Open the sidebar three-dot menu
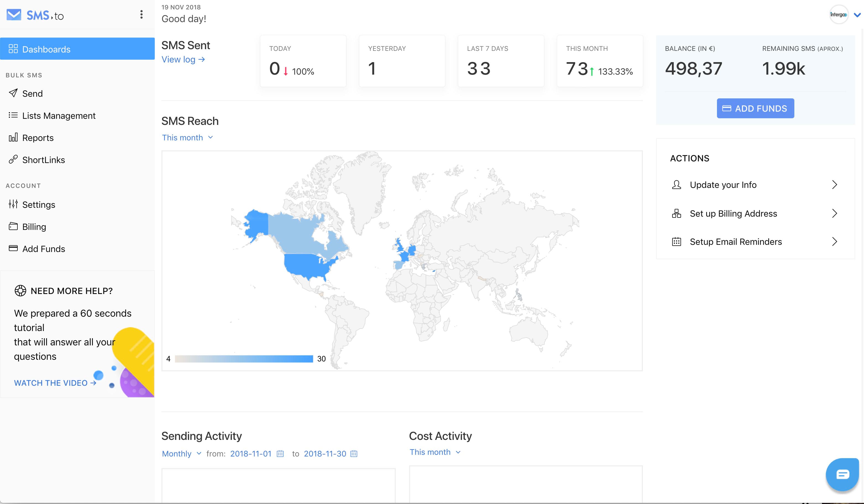The width and height of the screenshot is (864, 504). click(141, 14)
